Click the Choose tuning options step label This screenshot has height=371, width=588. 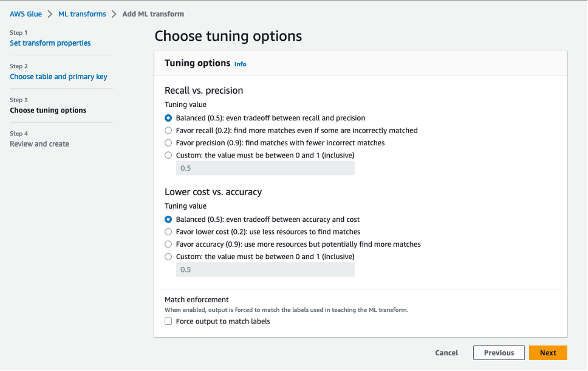48,111
